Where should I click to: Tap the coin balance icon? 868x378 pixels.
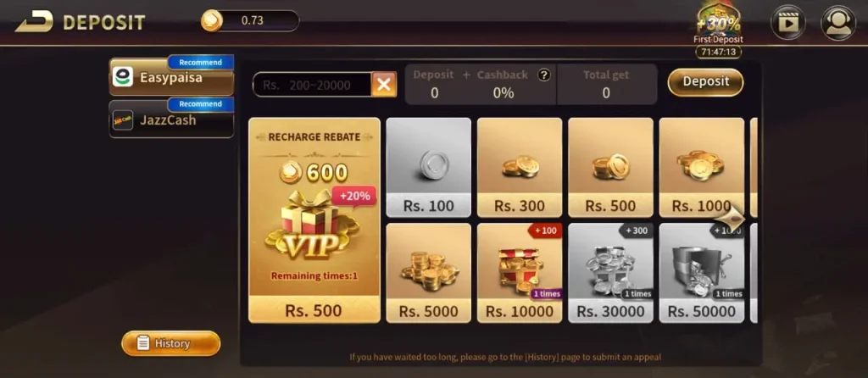211,21
